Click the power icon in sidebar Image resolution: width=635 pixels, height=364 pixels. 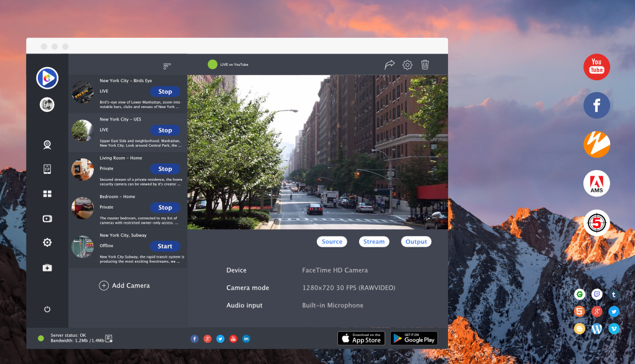pos(47,309)
